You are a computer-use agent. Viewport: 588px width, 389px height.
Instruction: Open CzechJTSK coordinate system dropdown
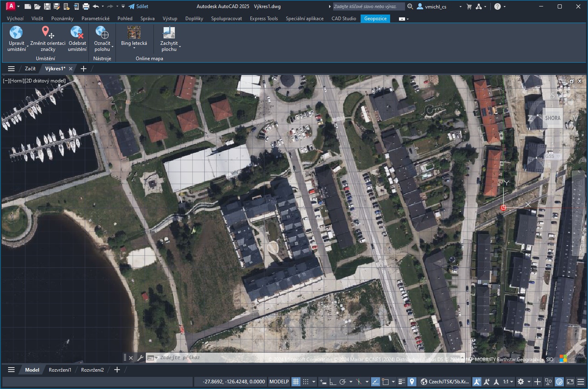[445, 382]
